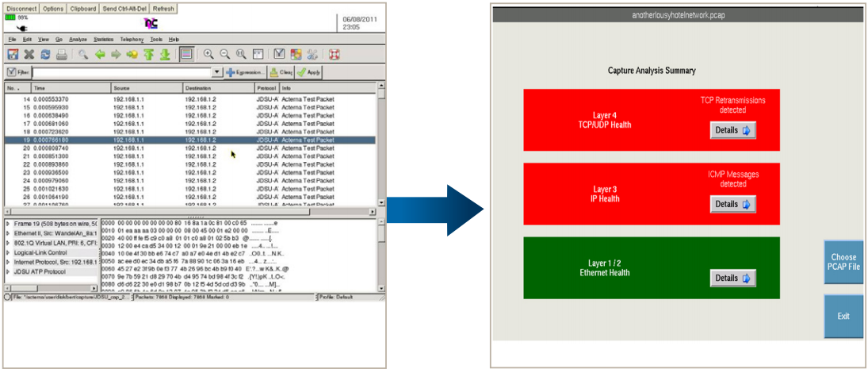Open the coloring rules icon

tap(296, 54)
